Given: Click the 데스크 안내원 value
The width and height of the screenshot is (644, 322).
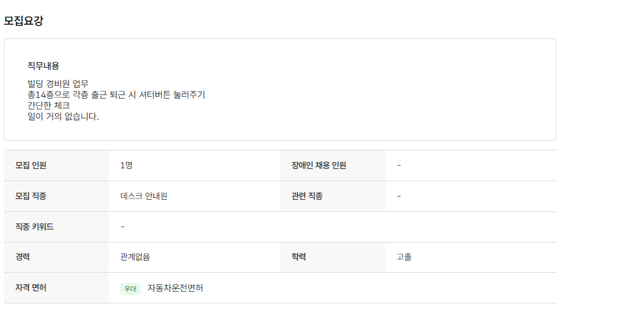Looking at the screenshot, I should pyautogui.click(x=144, y=196).
